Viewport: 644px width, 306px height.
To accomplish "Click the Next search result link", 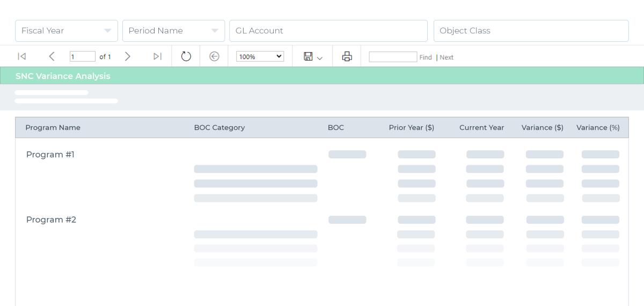I will [447, 57].
